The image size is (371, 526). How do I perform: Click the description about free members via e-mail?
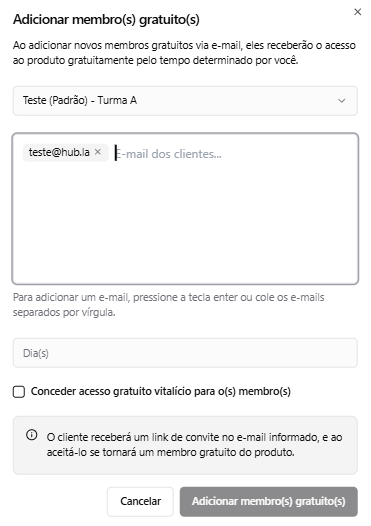pos(184,53)
